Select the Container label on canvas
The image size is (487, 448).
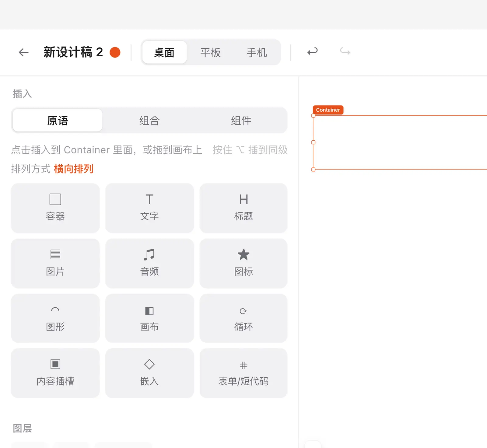(x=328, y=110)
